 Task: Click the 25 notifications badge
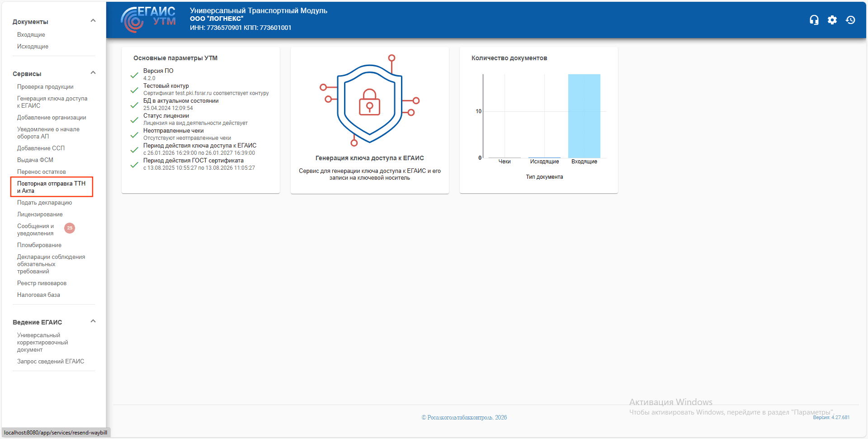[70, 228]
